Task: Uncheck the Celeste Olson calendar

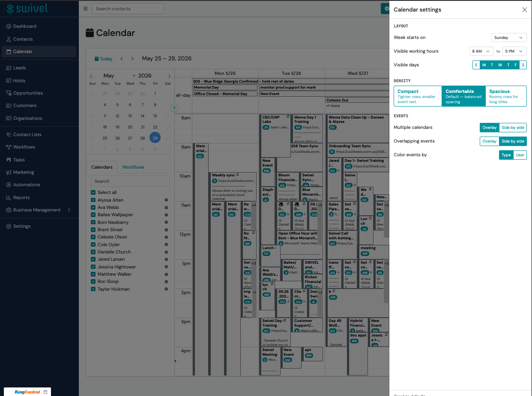Action: point(93,237)
